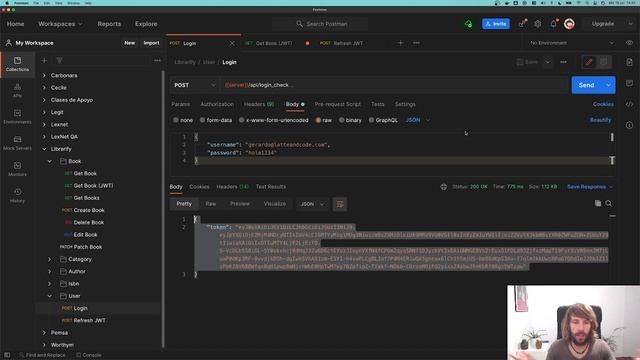Open the notifications bell icon
The image size is (640, 360).
point(553,24)
